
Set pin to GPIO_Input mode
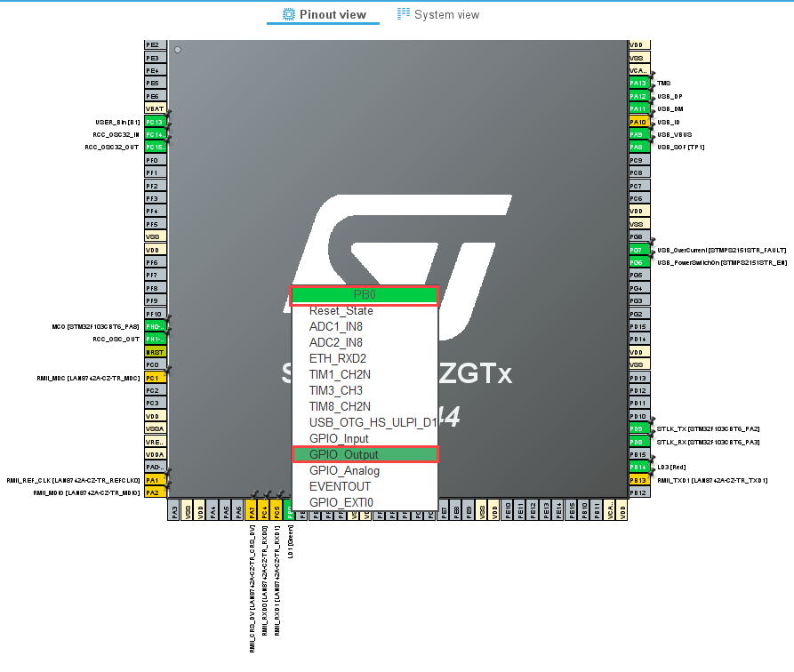[x=339, y=438]
